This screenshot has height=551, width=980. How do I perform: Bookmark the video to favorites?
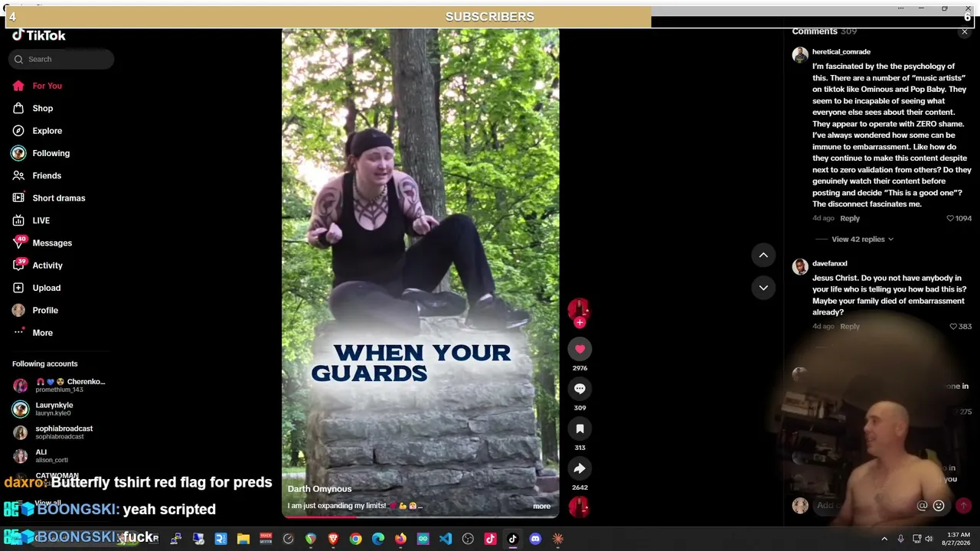tap(580, 429)
